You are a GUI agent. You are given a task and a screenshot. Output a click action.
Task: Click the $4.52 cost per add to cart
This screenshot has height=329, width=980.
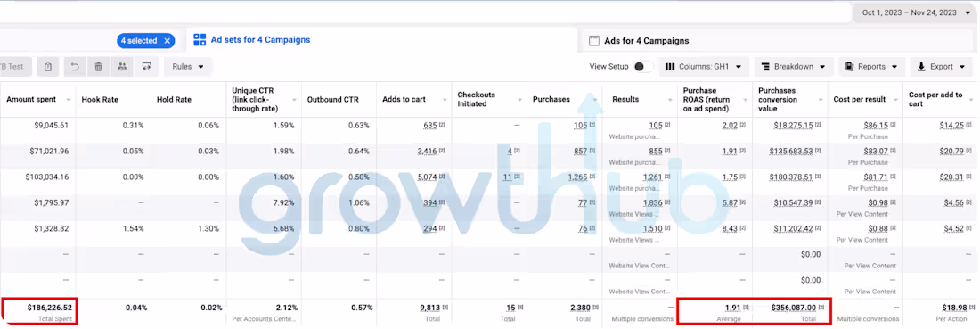(954, 228)
